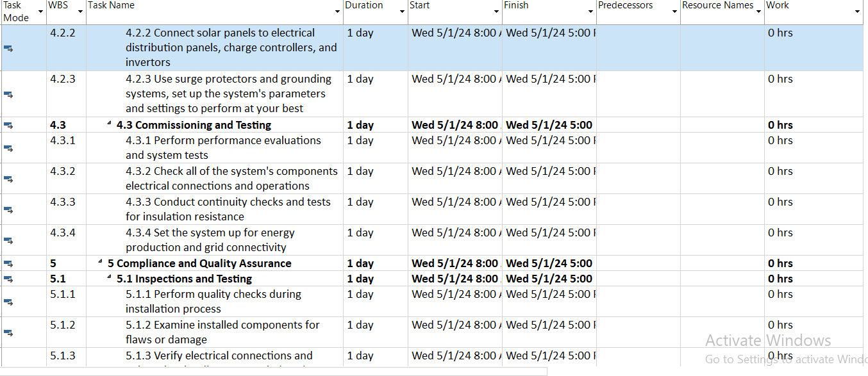Click the task mode icon for task 4.3.2
This screenshot has height=376, width=868.
tap(8, 179)
